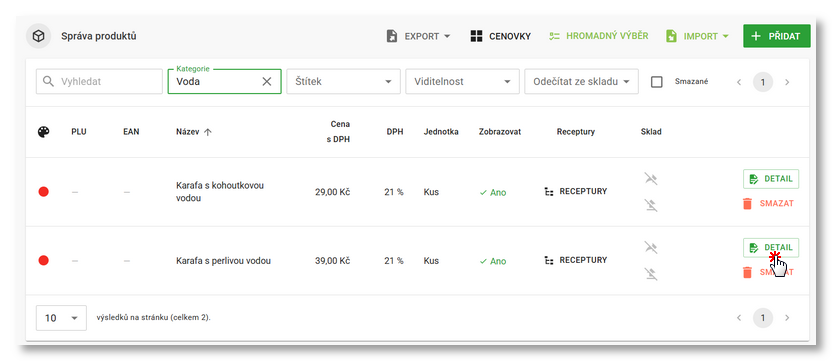Click red color dot for Karafa s kohoutkovou vodou
This screenshot has height=361, width=832.
44,192
